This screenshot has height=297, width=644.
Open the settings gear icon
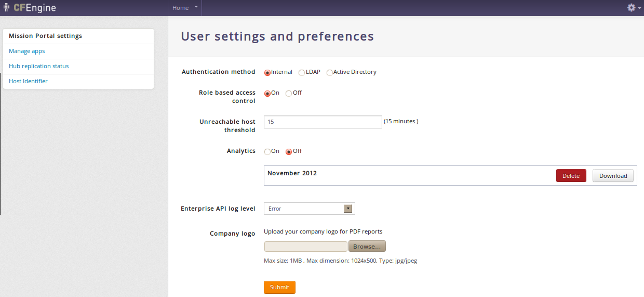[632, 8]
